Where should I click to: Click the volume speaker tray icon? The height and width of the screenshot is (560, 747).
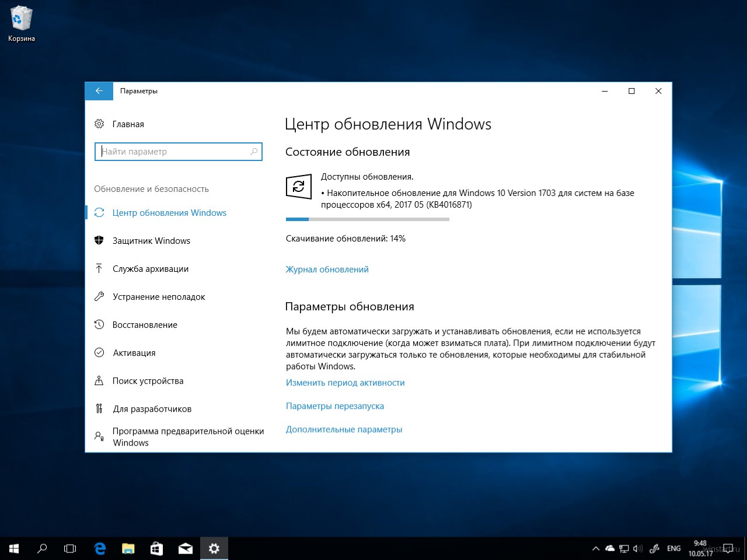coord(638,548)
